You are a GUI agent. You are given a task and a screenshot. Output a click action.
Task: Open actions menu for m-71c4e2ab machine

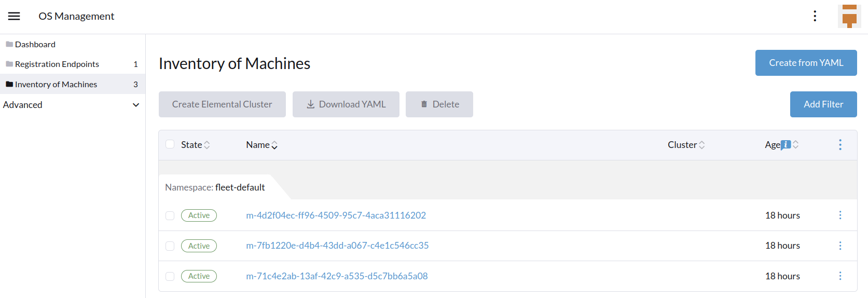point(841,276)
